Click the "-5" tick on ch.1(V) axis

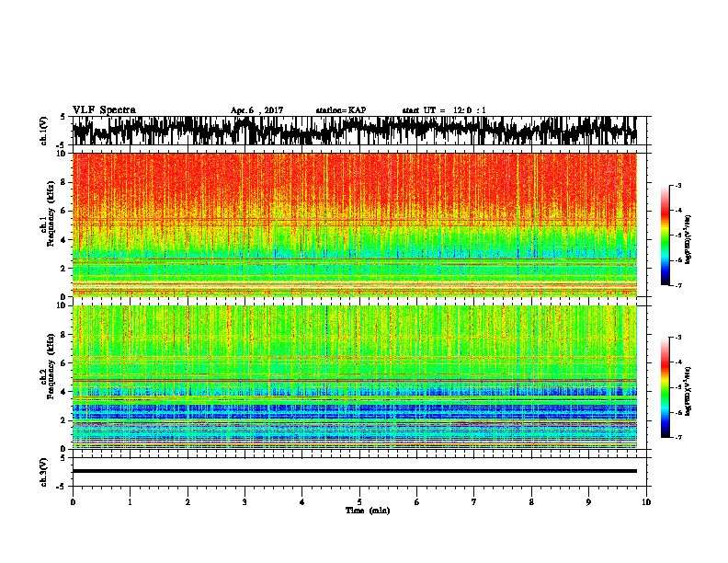click(x=62, y=145)
